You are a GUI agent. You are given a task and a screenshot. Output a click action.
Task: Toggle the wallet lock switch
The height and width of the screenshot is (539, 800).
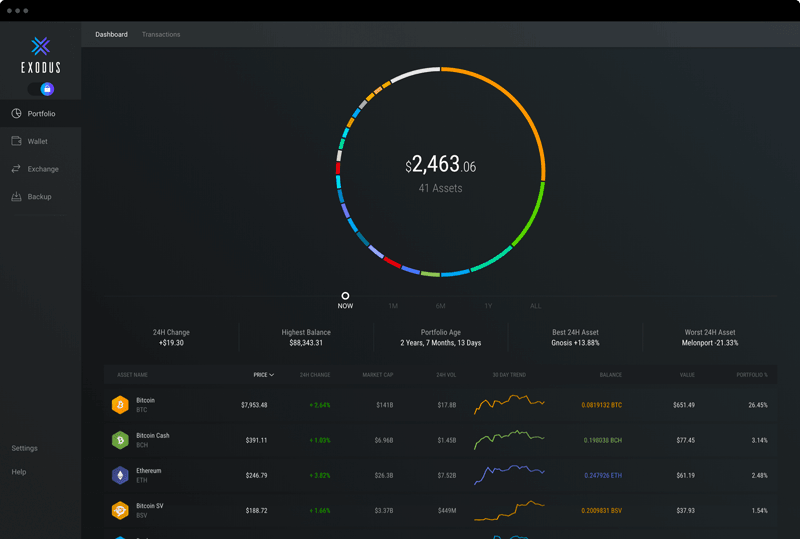click(x=41, y=89)
